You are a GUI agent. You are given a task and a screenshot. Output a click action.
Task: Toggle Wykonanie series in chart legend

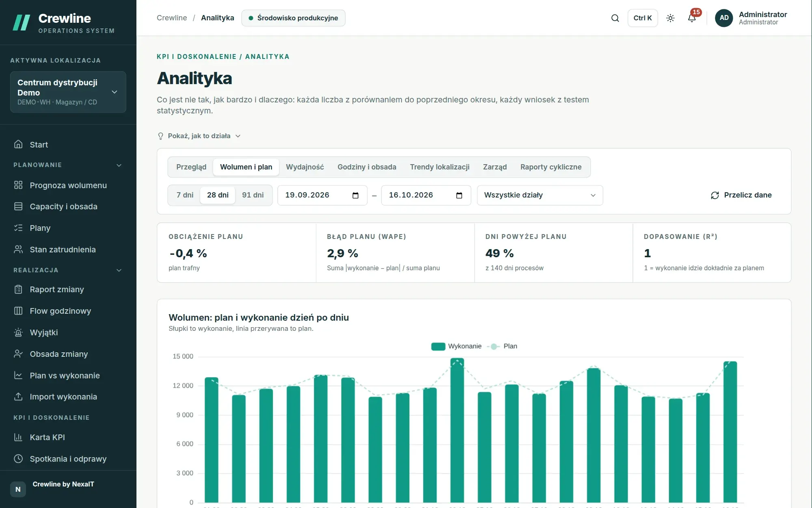(x=456, y=346)
